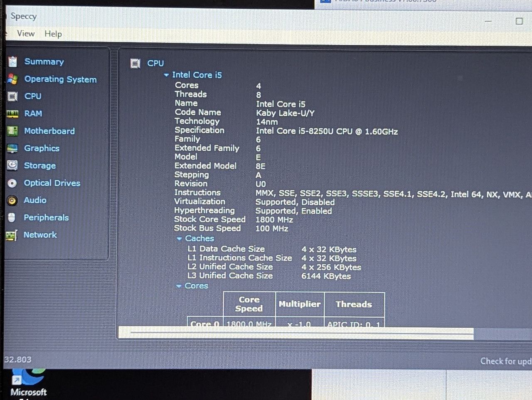This screenshot has height=400, width=532.
Task: Click the Optical Drives disc icon
Action: (x=12, y=183)
